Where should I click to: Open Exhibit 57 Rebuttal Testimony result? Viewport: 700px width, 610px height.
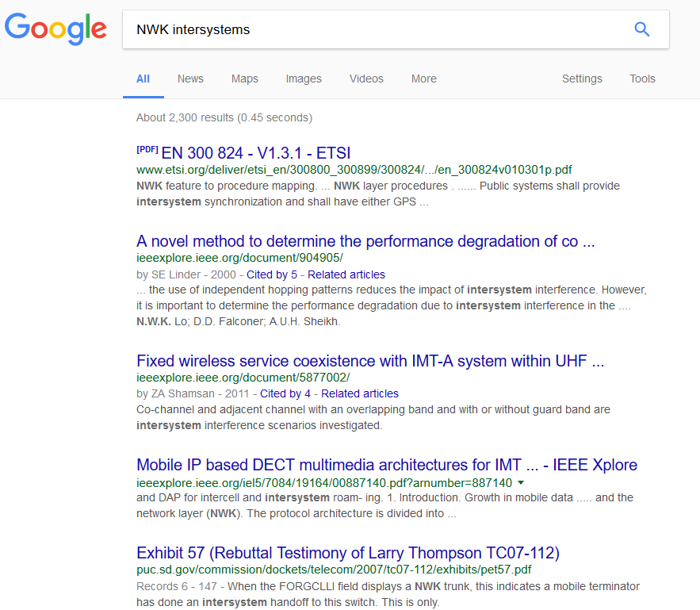click(x=348, y=552)
